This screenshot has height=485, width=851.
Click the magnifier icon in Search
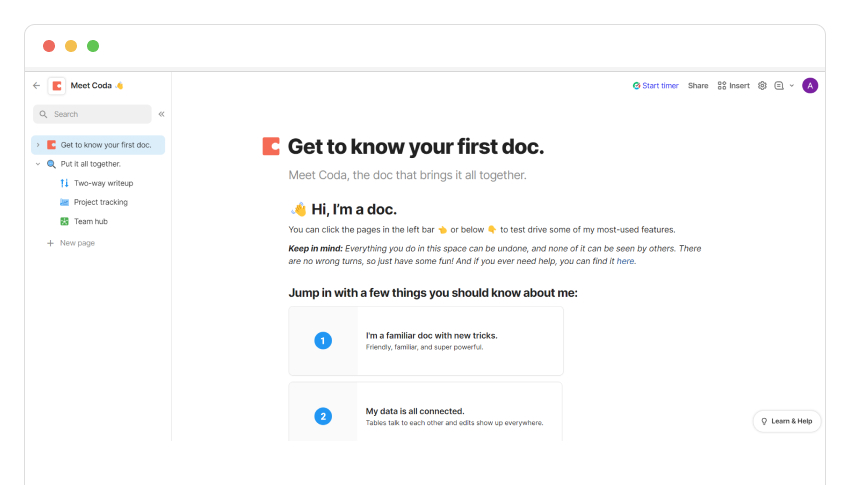(43, 114)
